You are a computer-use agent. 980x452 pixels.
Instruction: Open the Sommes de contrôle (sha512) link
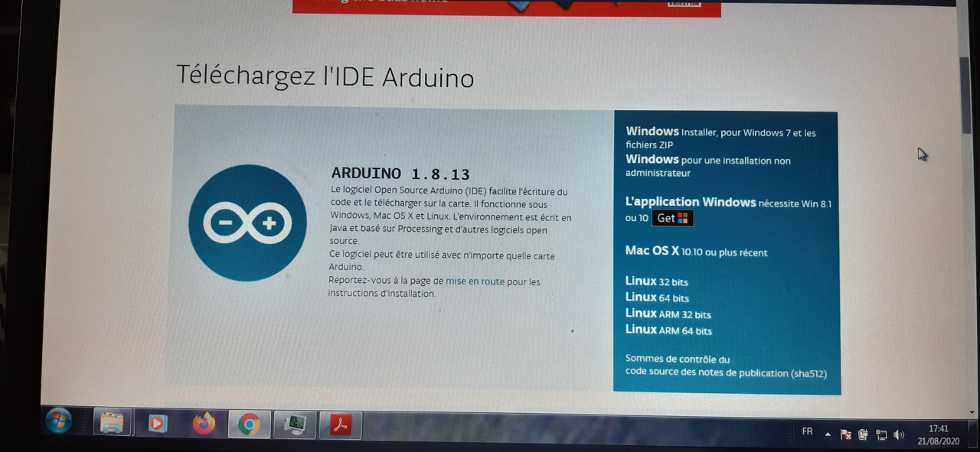click(x=678, y=359)
